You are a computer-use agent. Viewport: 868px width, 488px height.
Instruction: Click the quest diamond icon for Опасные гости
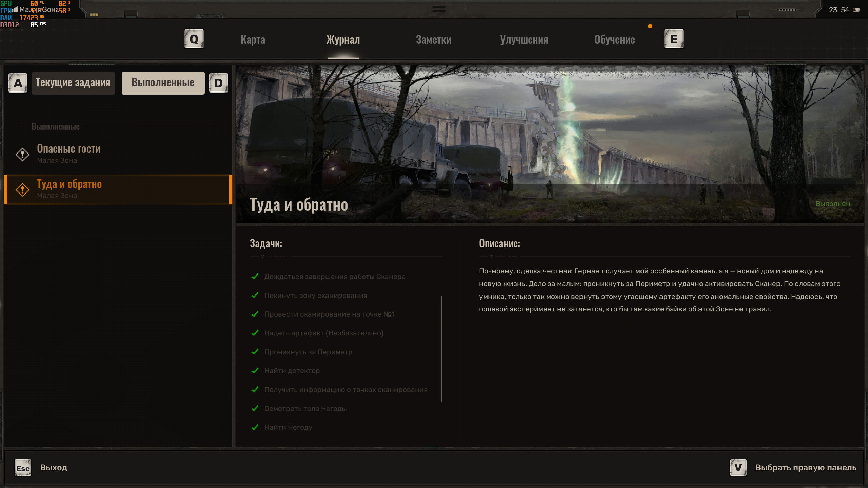(22, 155)
